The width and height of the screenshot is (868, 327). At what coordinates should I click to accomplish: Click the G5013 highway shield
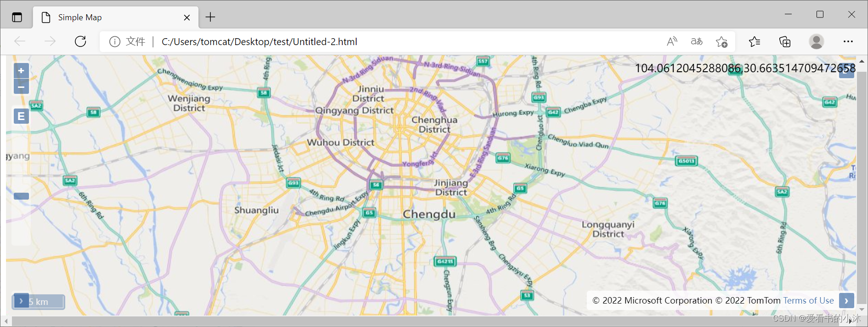(x=686, y=161)
